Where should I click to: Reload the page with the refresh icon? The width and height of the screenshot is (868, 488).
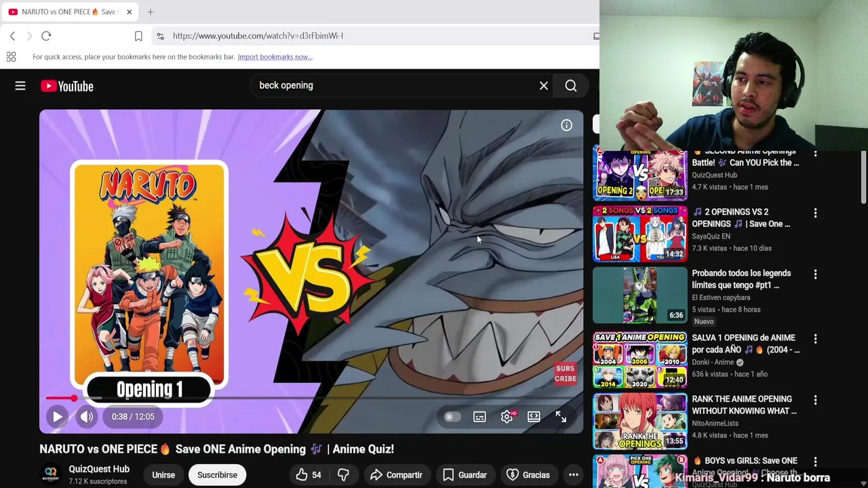point(46,36)
